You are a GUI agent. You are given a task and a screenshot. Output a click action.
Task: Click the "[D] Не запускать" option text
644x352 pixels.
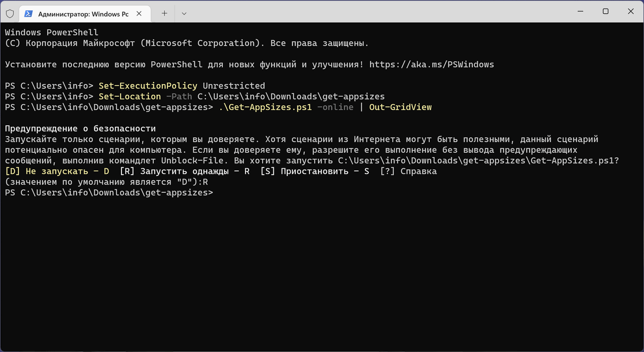(46, 171)
